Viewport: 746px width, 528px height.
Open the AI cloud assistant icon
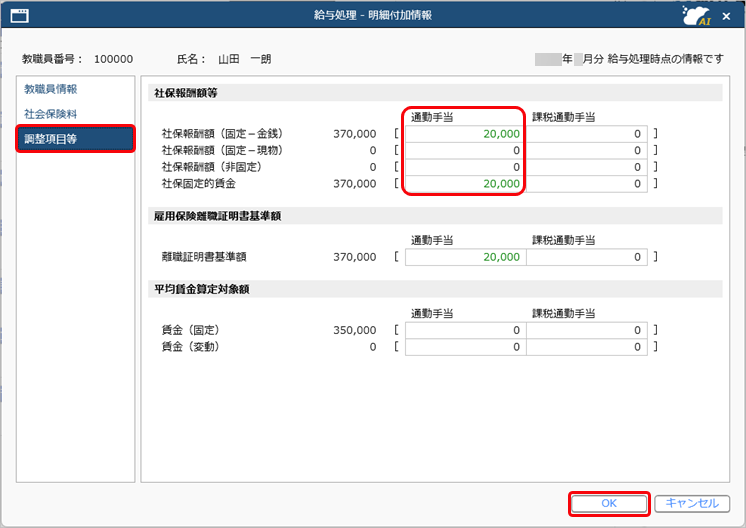tap(697, 16)
